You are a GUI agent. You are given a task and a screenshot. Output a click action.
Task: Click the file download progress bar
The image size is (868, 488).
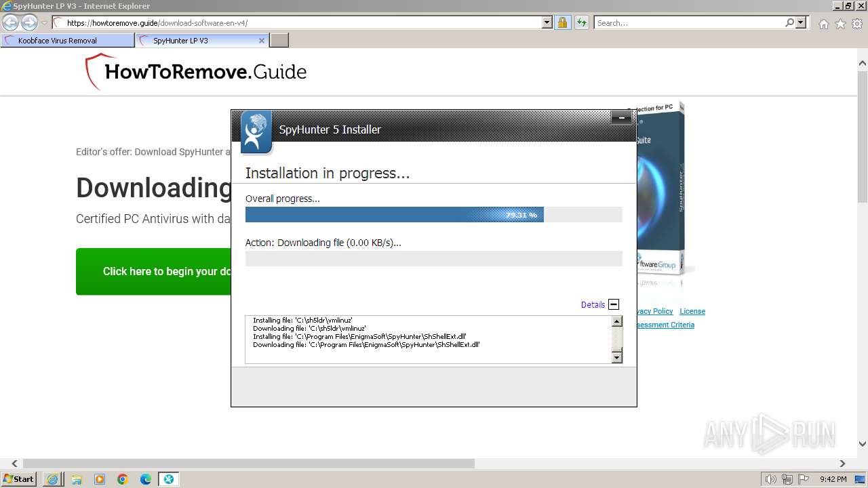(x=433, y=258)
